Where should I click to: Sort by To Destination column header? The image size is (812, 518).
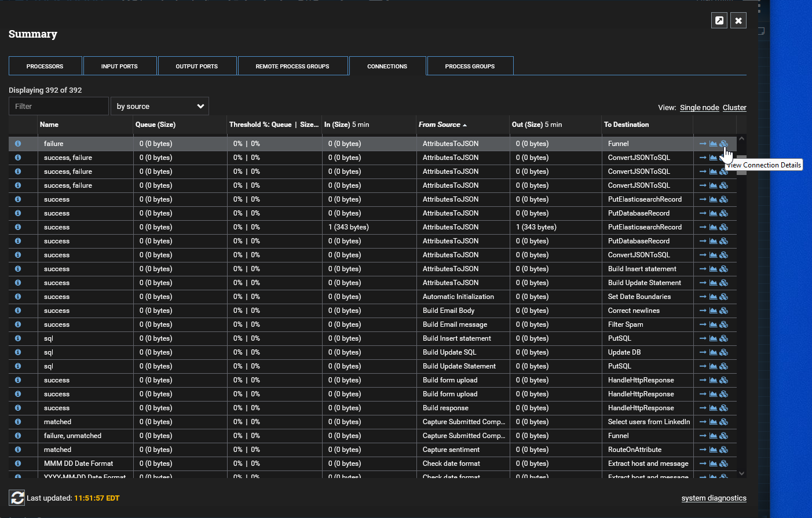point(648,125)
